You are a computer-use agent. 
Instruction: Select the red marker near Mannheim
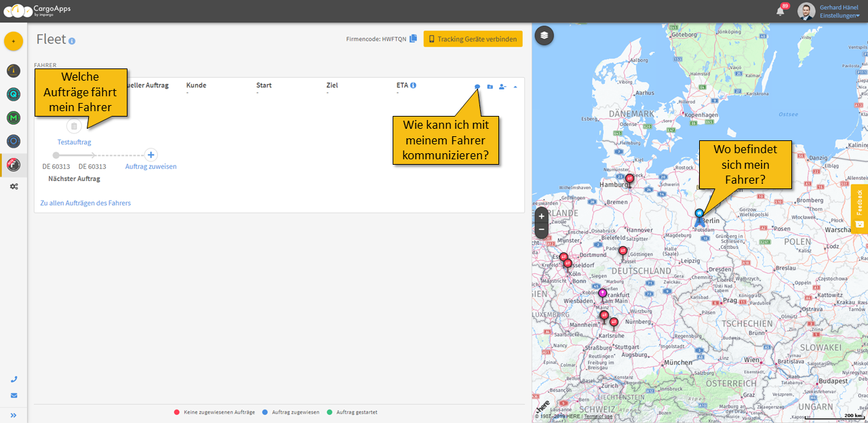coord(604,316)
